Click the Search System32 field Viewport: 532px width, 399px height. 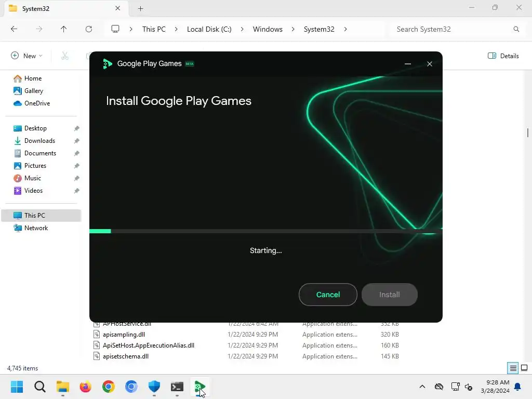click(x=457, y=29)
